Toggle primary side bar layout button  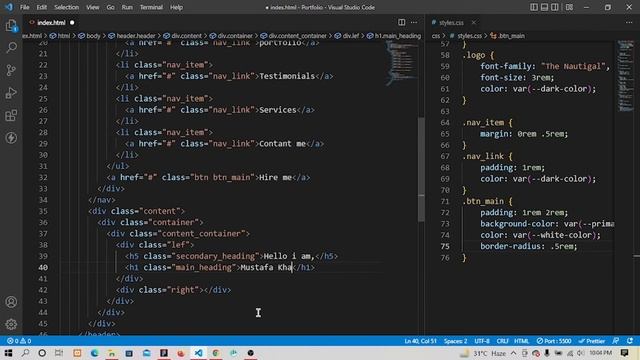534,7
